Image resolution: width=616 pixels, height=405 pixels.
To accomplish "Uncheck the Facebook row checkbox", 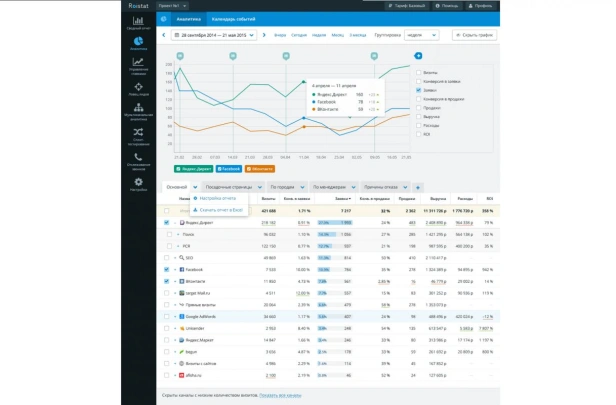I will [x=167, y=269].
